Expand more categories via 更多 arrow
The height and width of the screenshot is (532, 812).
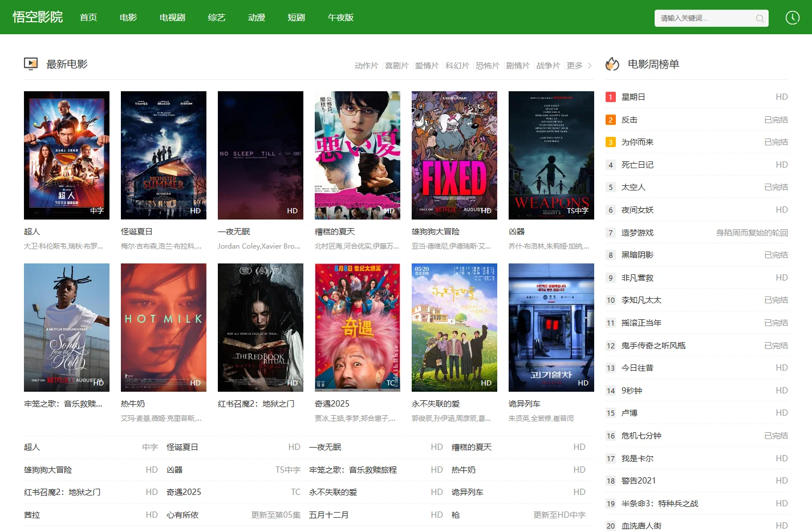[579, 66]
